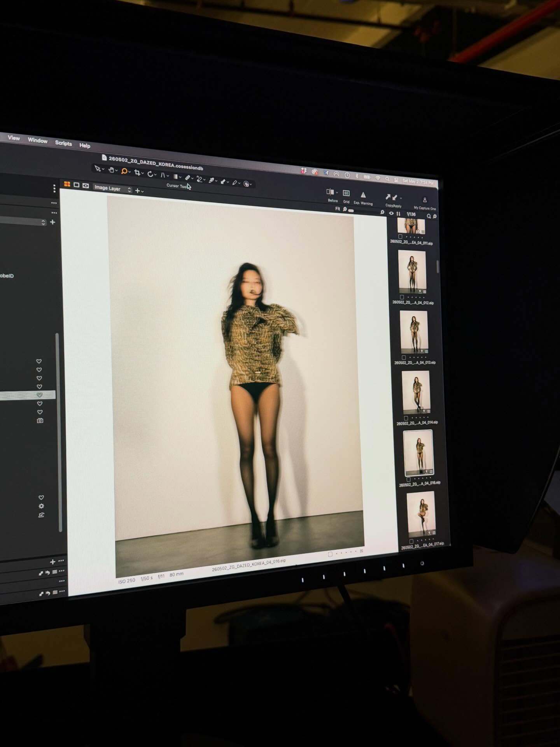560x747 pixels.
Task: Open the Copy/Apply dropdown arrow
Action: tap(401, 198)
